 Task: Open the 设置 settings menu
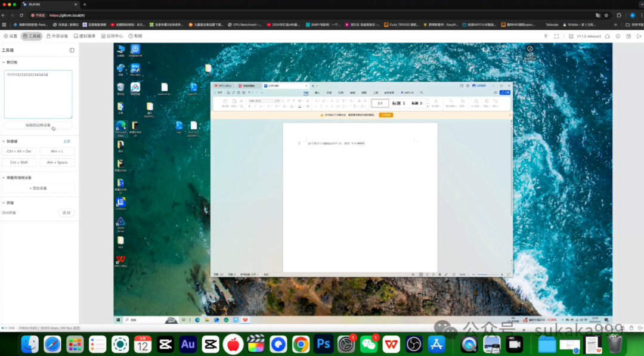click(11, 36)
